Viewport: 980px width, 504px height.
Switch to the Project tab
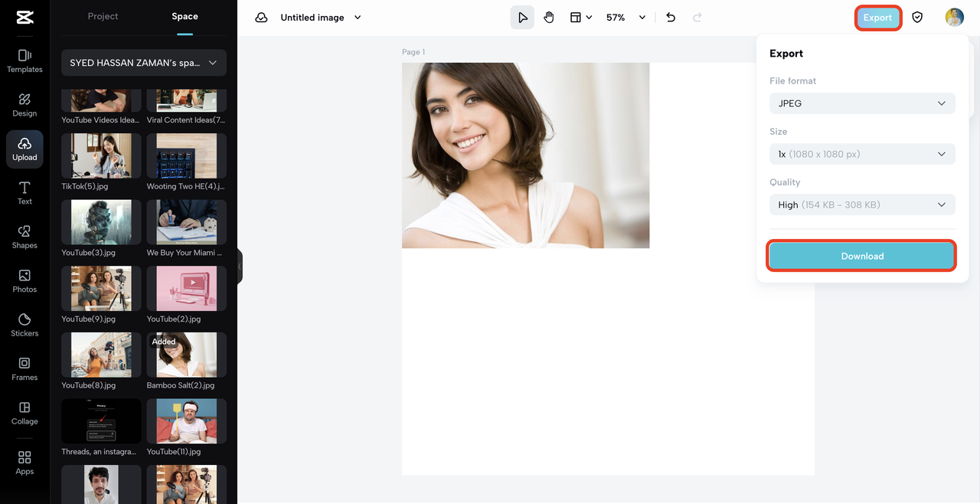click(x=103, y=16)
